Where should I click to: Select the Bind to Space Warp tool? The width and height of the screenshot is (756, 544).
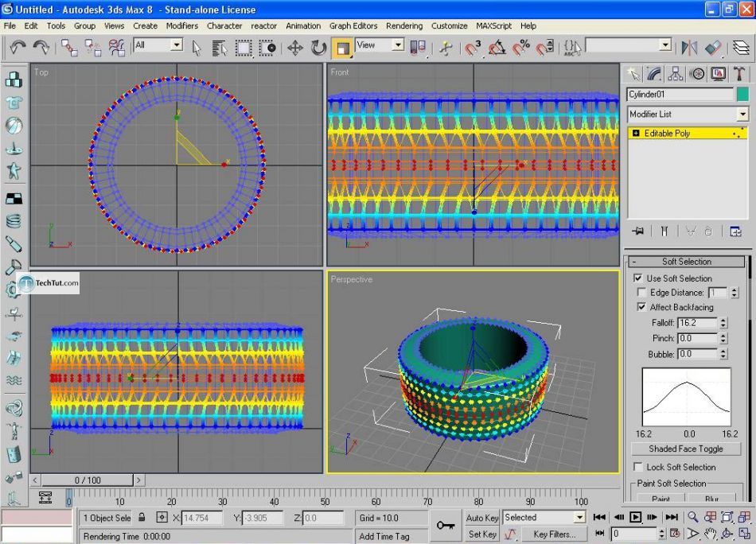117,48
